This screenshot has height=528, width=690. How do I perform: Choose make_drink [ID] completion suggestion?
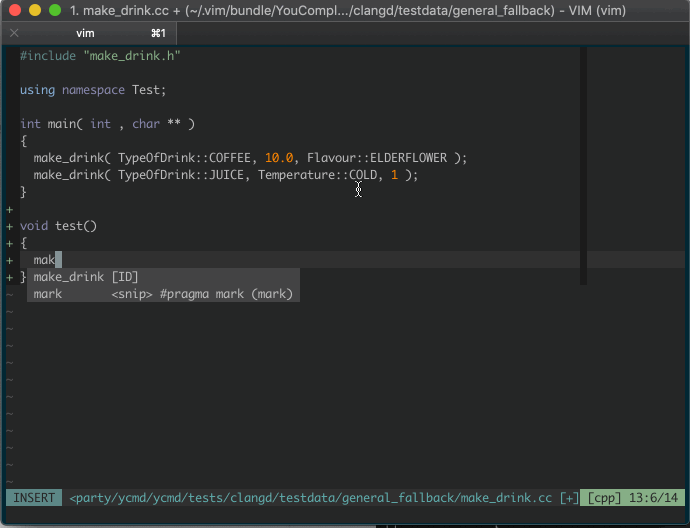point(163,277)
